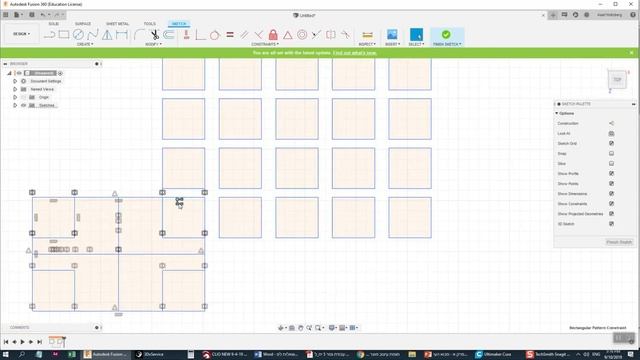Expand the Origin tree node

click(x=15, y=97)
